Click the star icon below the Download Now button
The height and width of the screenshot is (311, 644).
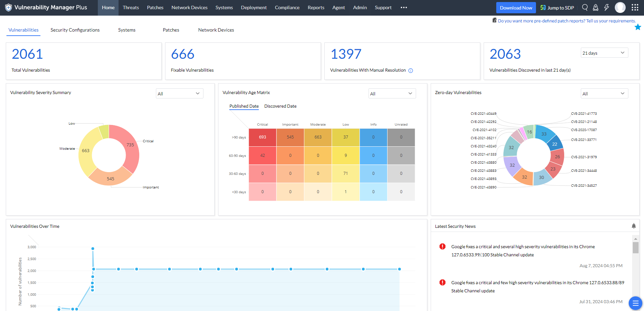638,27
